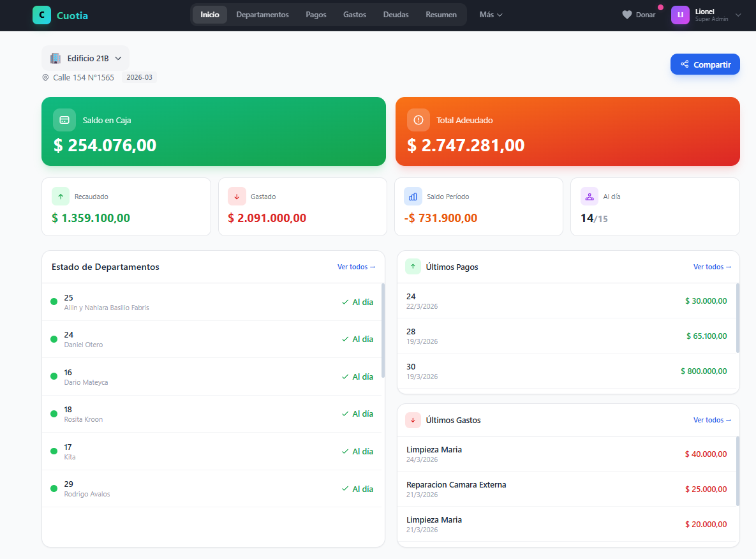
Task: Click the green status dot for Kita
Action: [54, 451]
